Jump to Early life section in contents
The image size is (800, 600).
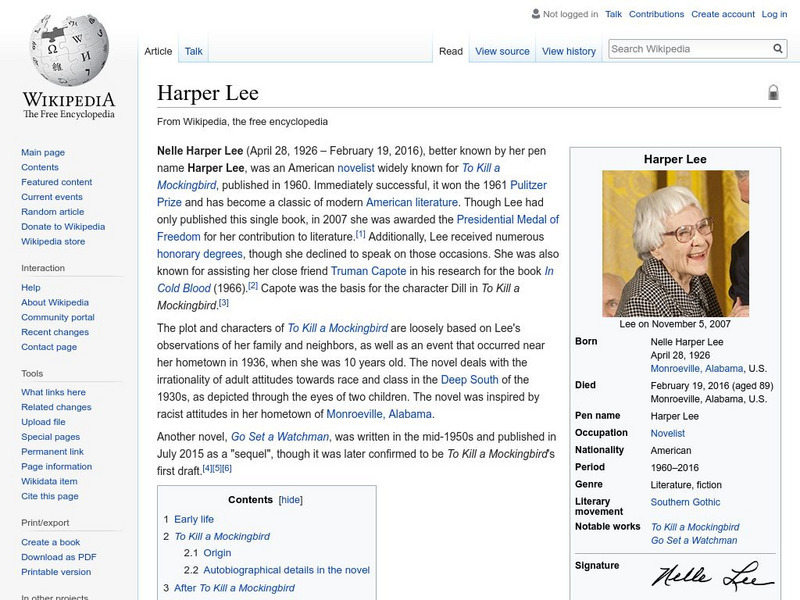[194, 519]
